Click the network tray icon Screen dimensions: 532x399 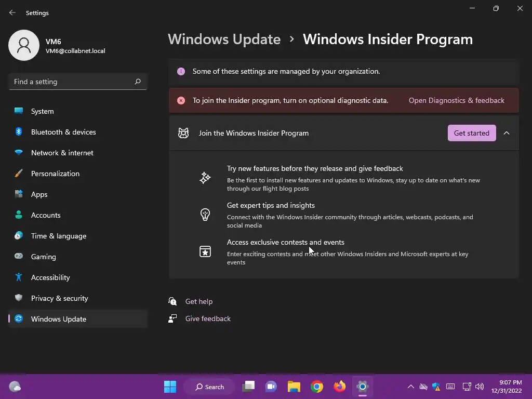467,387
